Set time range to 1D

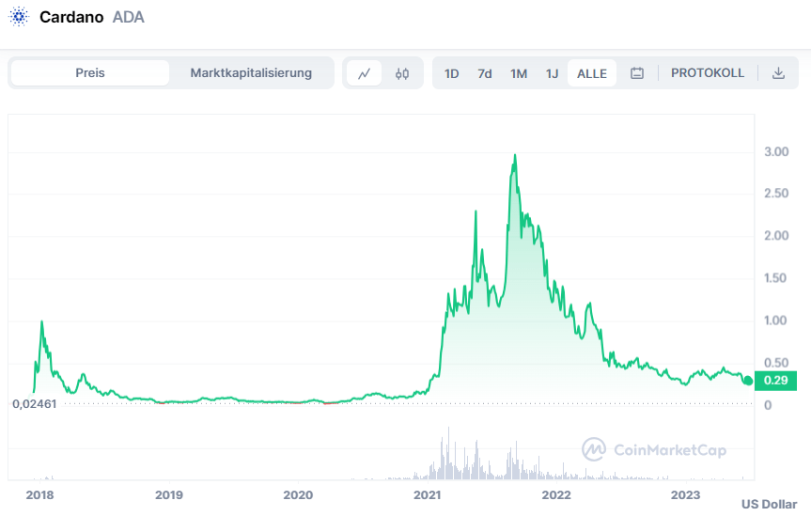tap(451, 73)
